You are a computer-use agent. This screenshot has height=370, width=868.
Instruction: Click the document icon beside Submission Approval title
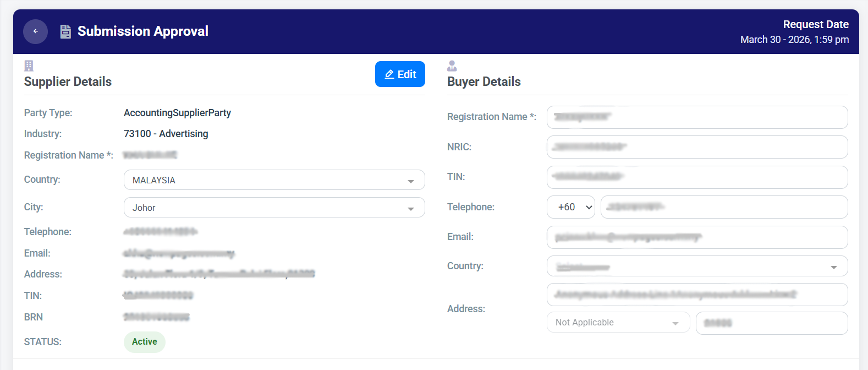pos(65,31)
